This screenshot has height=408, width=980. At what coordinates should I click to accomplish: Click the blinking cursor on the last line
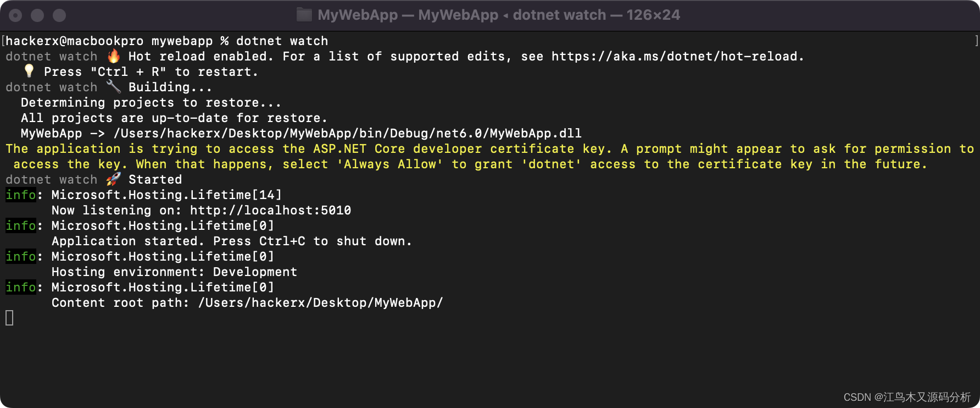coord(9,318)
